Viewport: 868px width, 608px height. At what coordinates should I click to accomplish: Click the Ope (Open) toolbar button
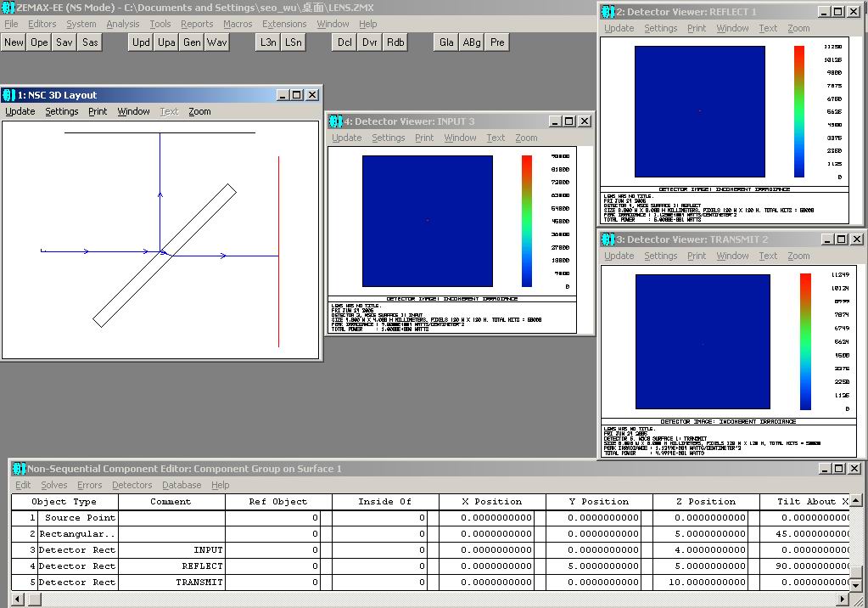coord(39,42)
